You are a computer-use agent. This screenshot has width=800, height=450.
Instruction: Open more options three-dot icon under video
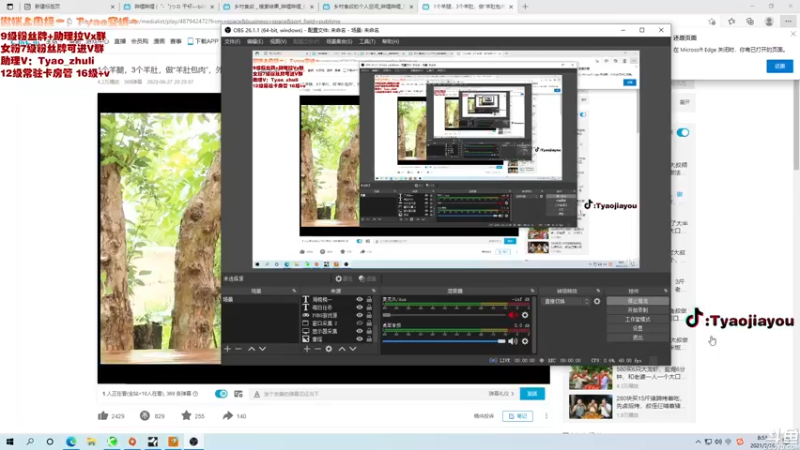coord(546,416)
